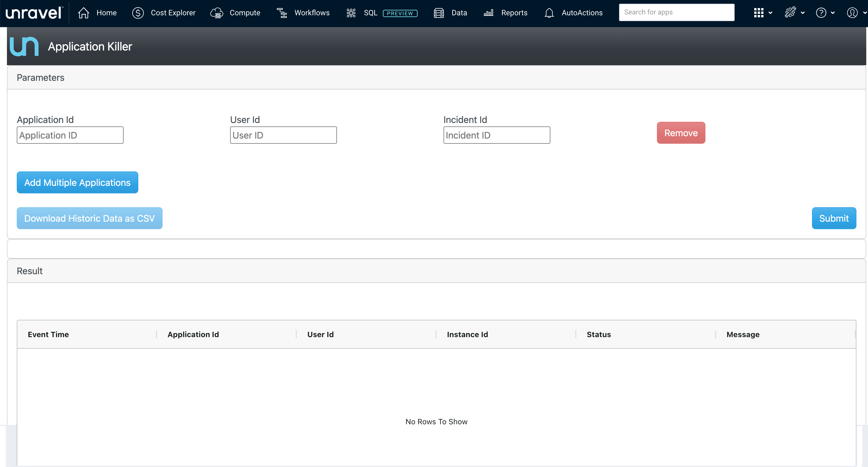
Task: Click the SQL cluster icon
Action: pos(351,13)
